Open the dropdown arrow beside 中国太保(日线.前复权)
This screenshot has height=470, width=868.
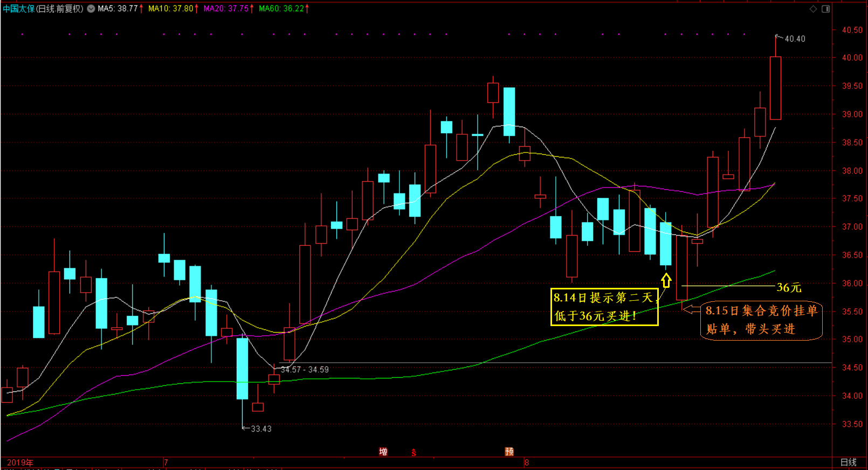click(91, 9)
